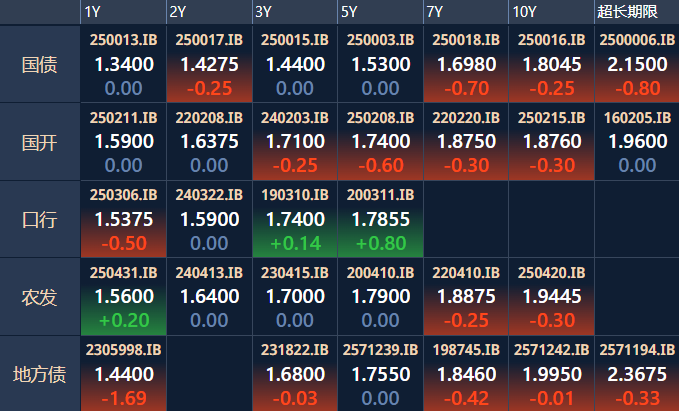
Task: Click the 1Y maturity column header
Action: tap(93, 12)
